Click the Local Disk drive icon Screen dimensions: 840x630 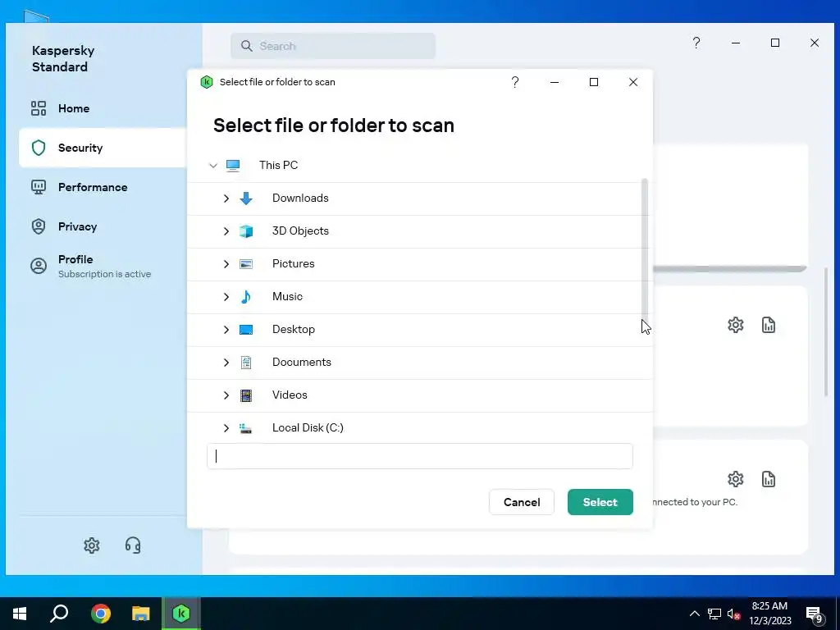(245, 428)
